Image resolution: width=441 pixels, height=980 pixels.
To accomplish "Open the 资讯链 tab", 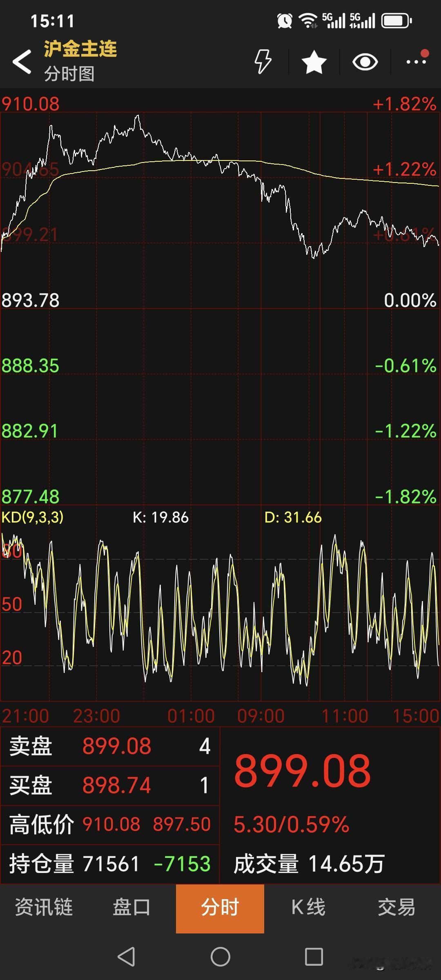I will tap(44, 907).
